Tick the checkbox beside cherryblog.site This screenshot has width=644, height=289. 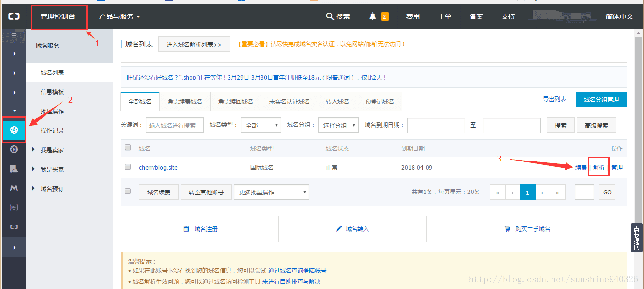pos(127,167)
